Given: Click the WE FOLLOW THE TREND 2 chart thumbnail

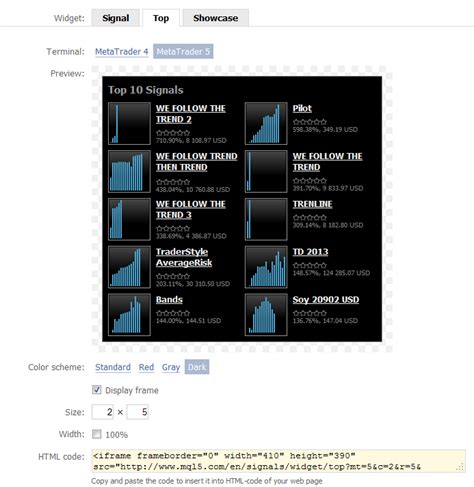Looking at the screenshot, I should [129, 123].
